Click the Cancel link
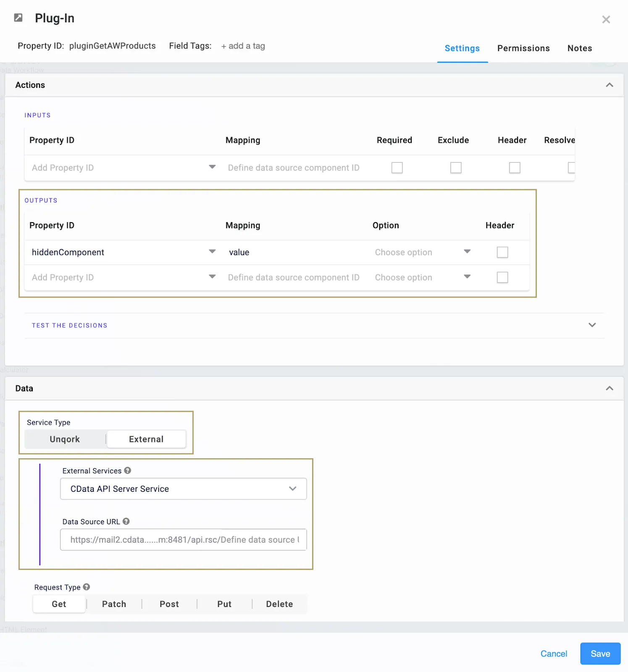 click(x=554, y=654)
